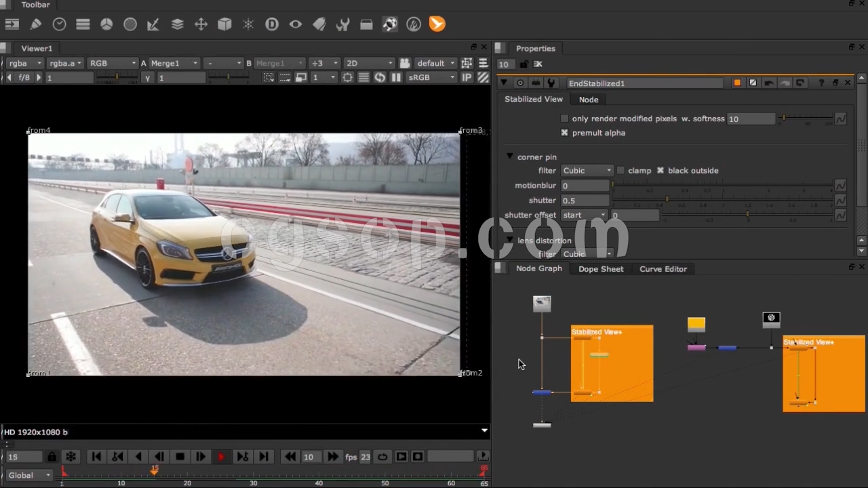
Task: Toggle the premult alpha checkbox
Action: pyautogui.click(x=564, y=133)
